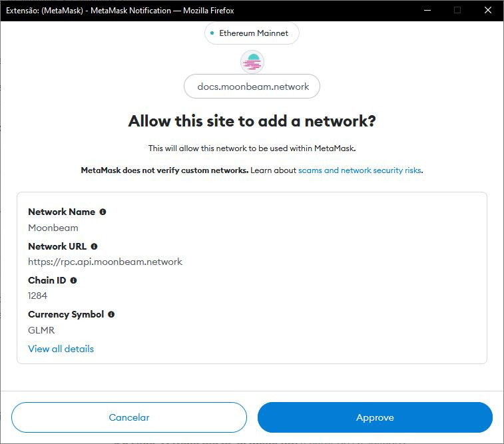
Task: Click the Network Name info icon
Action: coord(103,212)
